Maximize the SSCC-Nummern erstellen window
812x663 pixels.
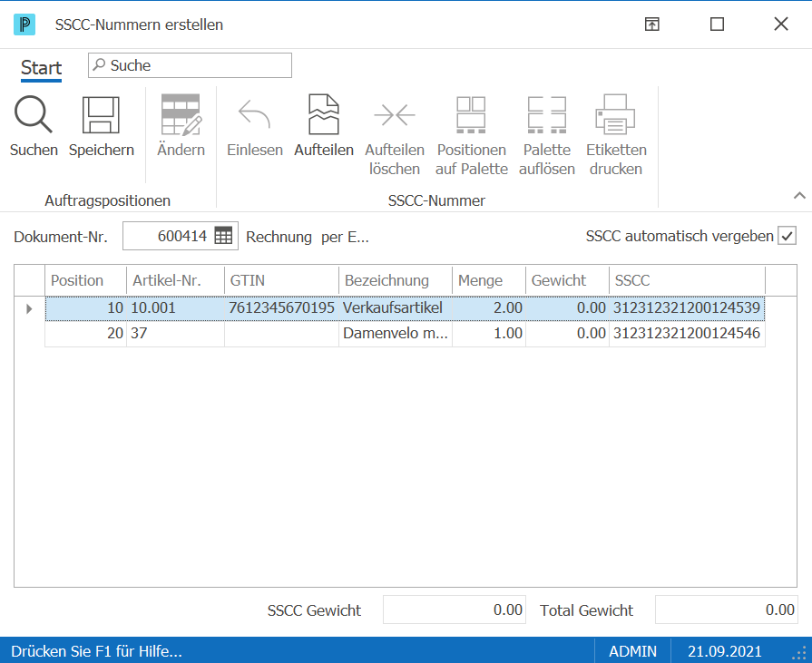tap(717, 24)
